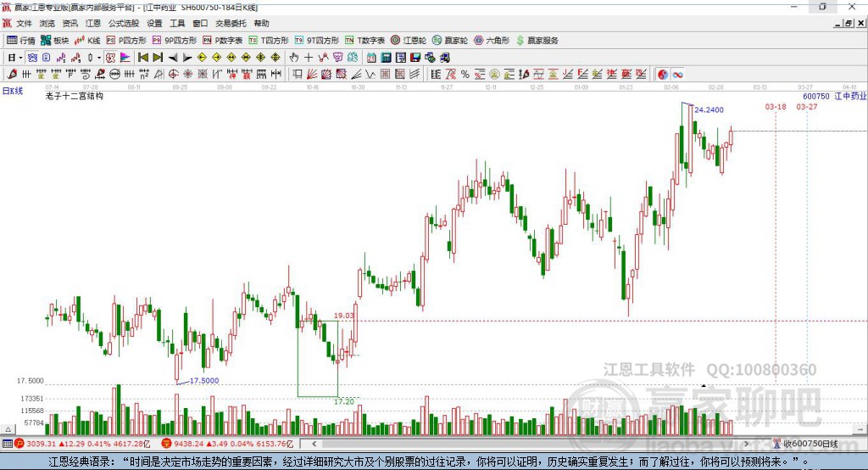This screenshot has width=868, height=470.
Task: Open the 交易委托 menu
Action: [231, 23]
